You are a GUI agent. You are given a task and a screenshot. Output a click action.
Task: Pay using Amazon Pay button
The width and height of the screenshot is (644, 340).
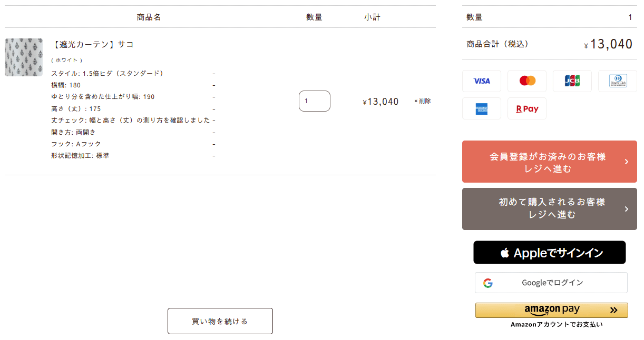(x=551, y=310)
